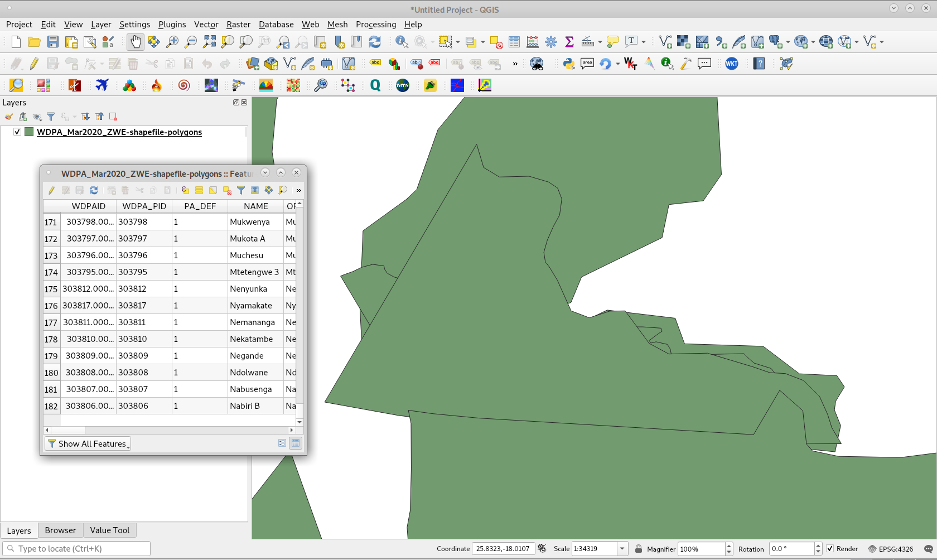Viewport: 937px width, 560px height.
Task: Switch attribute table to table view
Action: coord(296,443)
